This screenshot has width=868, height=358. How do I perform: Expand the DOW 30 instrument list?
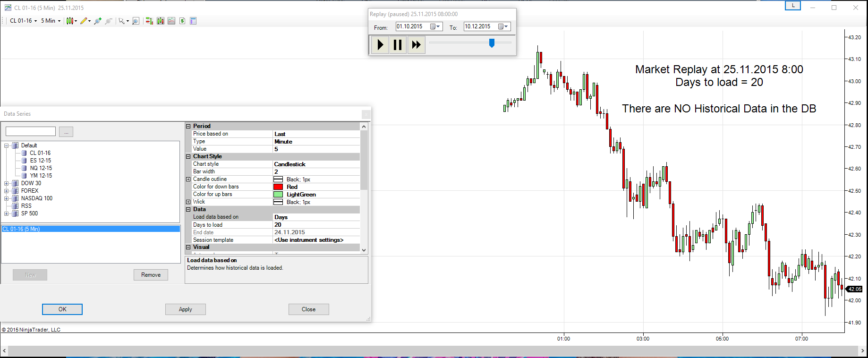pos(7,183)
